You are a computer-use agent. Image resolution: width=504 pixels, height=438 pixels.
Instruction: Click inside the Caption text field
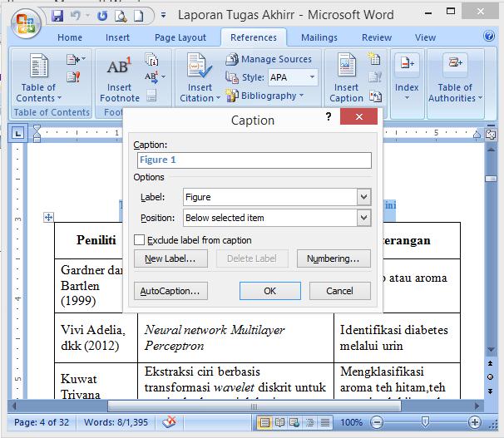[x=254, y=160]
